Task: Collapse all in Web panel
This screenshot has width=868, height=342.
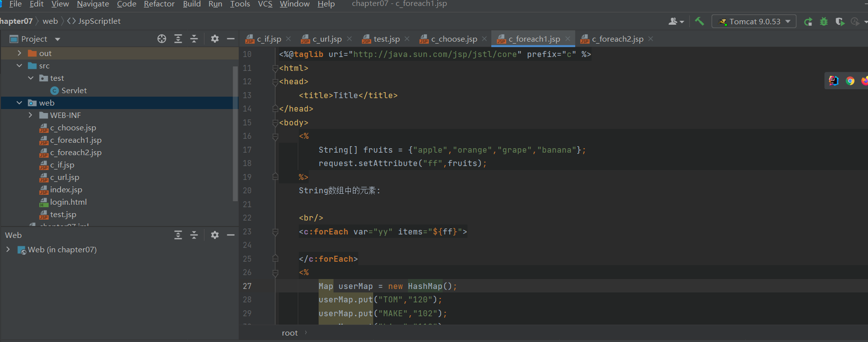Action: (194, 235)
